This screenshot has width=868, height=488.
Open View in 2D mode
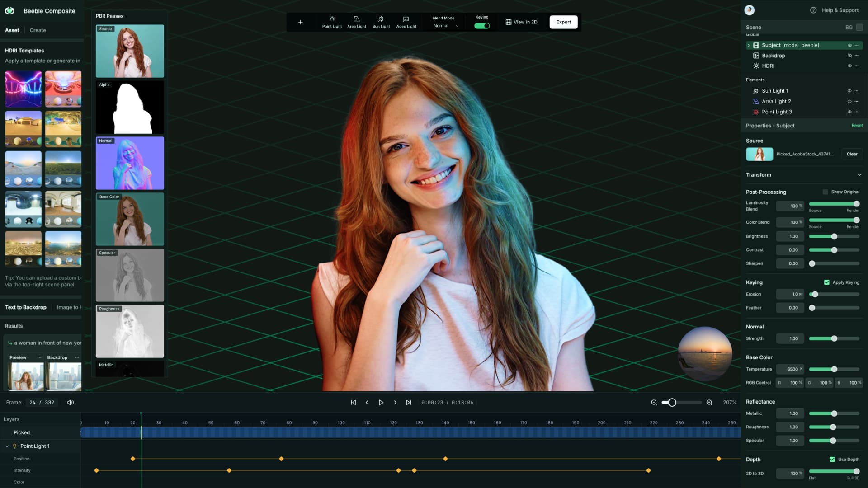(521, 22)
